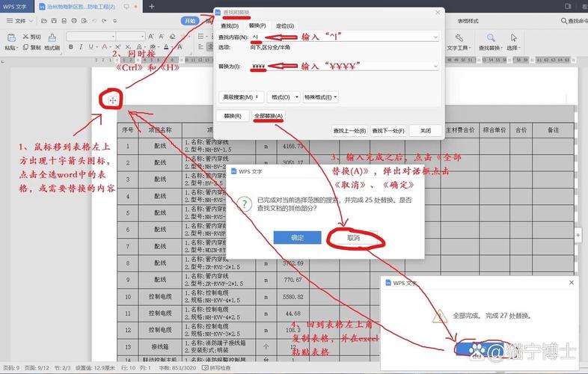
Task: Open the 特殊格式(E) dropdown
Action: click(320, 97)
